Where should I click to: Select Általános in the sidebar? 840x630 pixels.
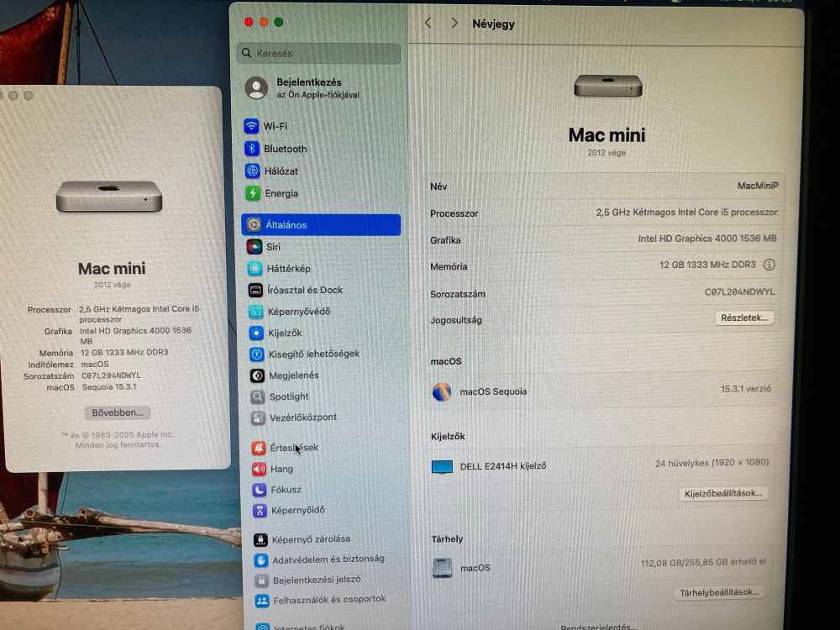point(320,225)
